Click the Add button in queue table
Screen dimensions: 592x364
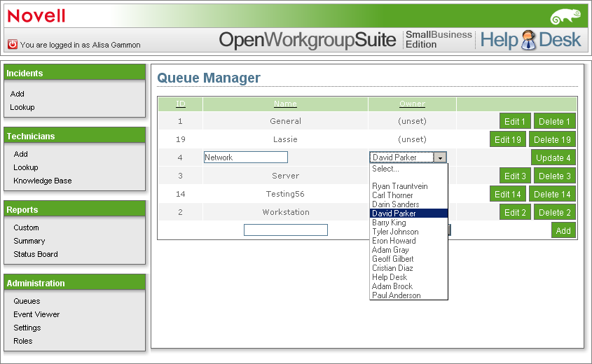563,230
